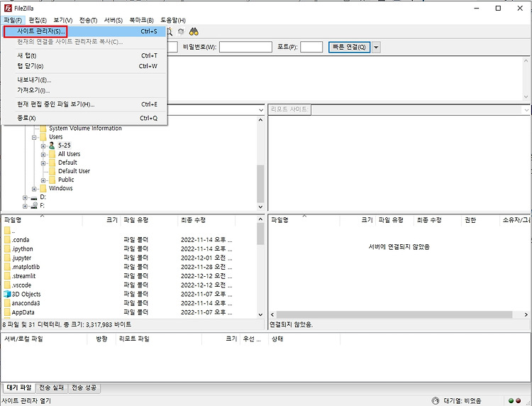Click the anaconda3 folder icon
The image size is (532, 406).
click(8, 303)
